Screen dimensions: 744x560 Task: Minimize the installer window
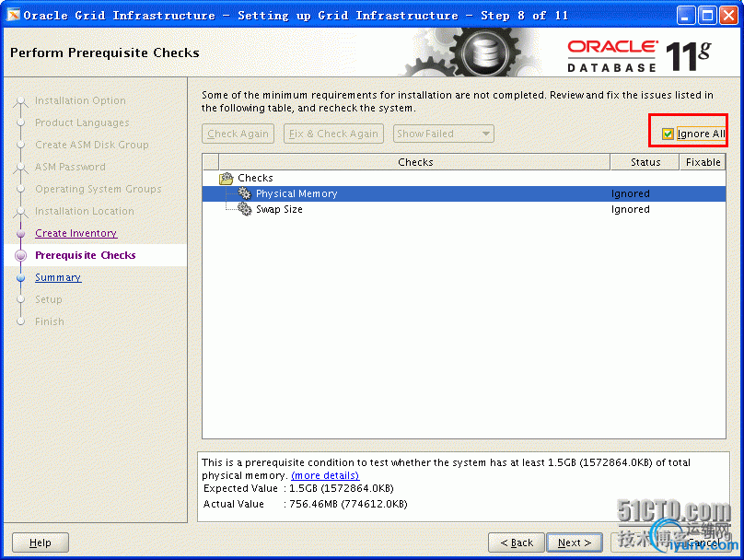685,15
